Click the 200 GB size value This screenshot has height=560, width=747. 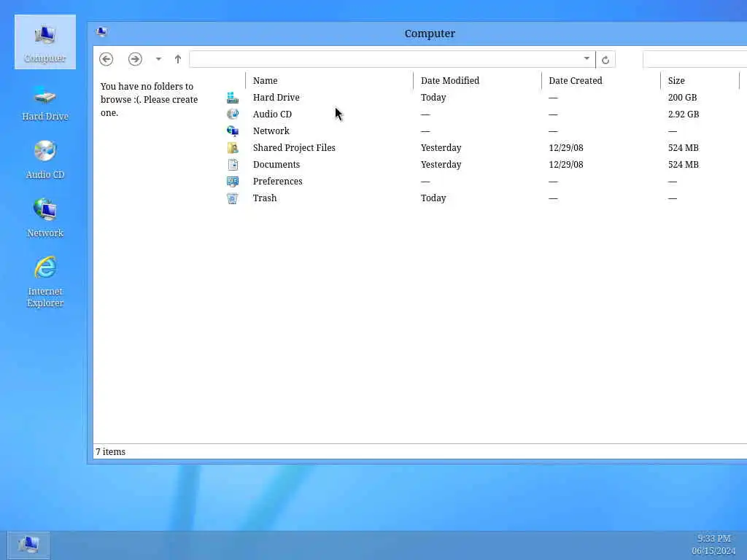tap(682, 97)
